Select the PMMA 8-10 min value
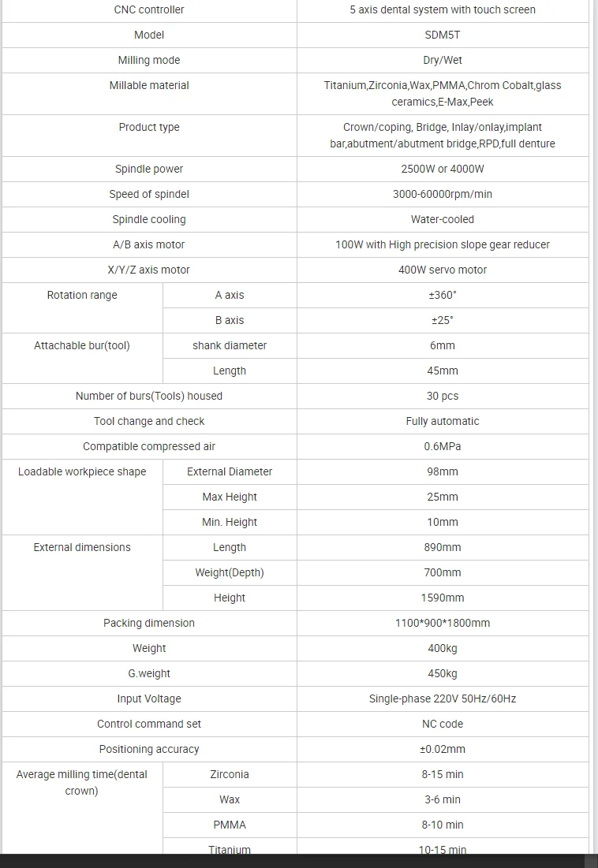The image size is (598, 868). [443, 825]
